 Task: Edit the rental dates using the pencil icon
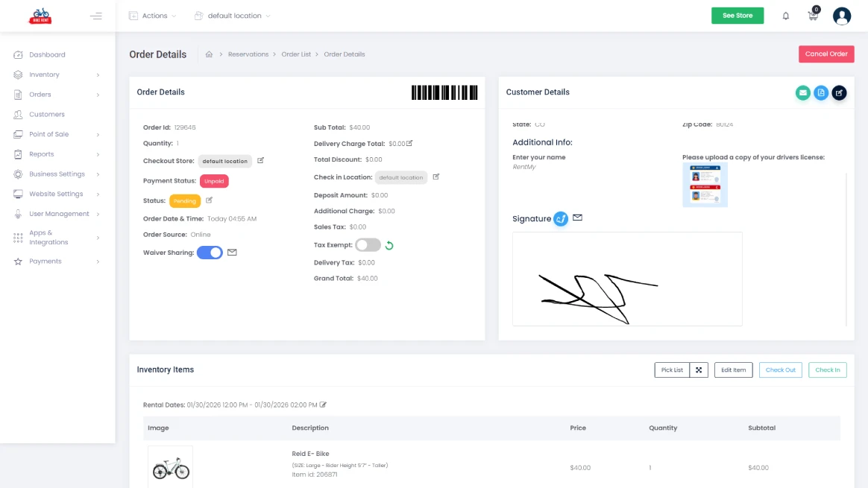point(324,405)
